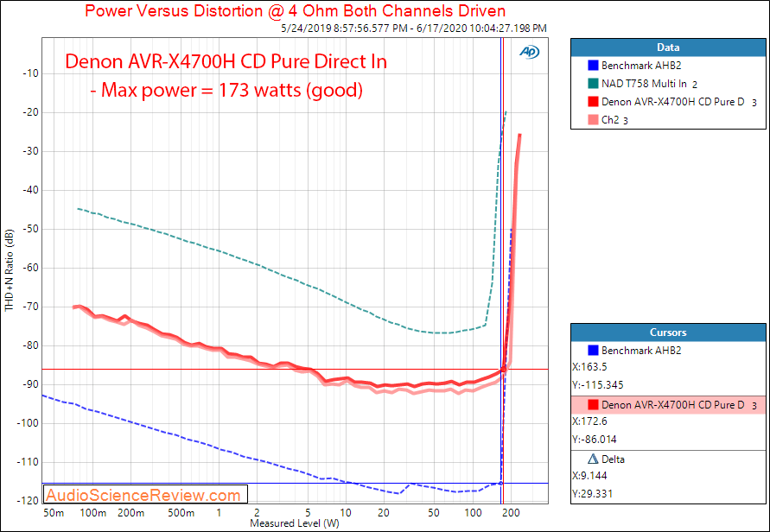
Task: Click the red Denon cursor marker on curve
Action: click(x=503, y=369)
